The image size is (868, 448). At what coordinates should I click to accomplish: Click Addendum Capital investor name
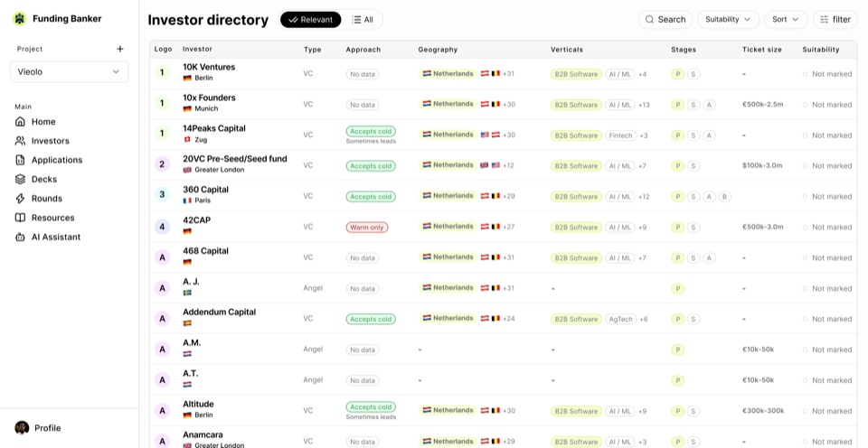(x=219, y=312)
